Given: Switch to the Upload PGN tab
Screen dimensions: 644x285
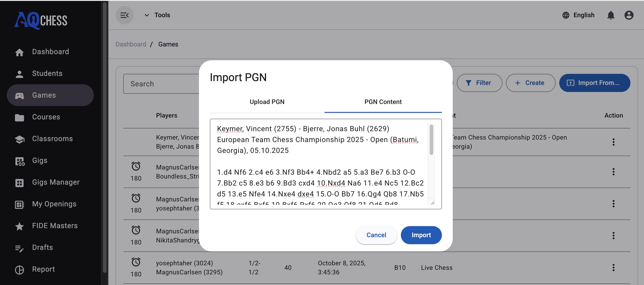Looking at the screenshot, I should point(267,102).
